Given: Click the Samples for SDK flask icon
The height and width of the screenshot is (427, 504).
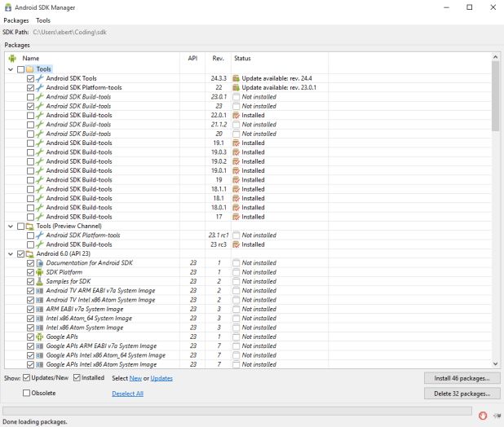Looking at the screenshot, I should pos(39,282).
